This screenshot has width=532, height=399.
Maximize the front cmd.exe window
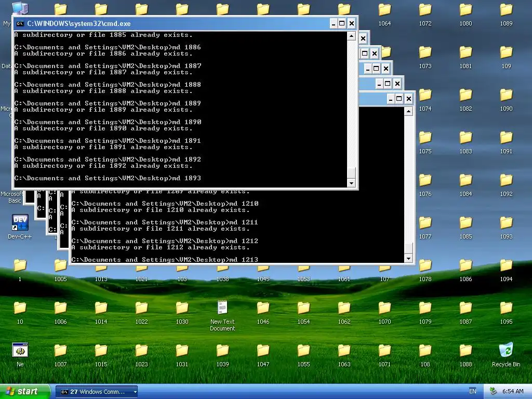click(x=342, y=23)
